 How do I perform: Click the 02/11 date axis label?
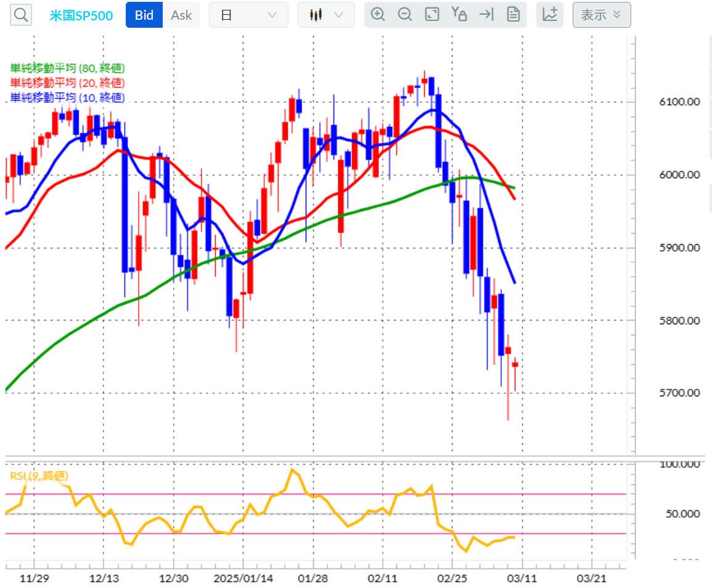382,579
